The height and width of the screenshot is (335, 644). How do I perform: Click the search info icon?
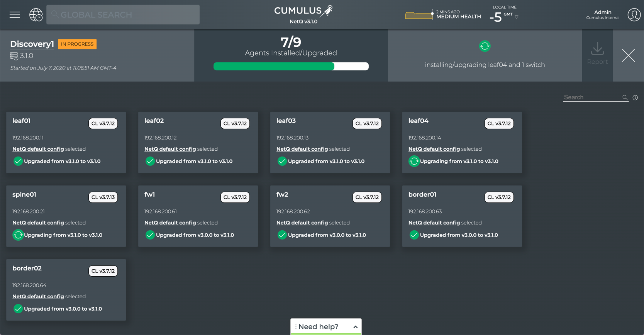635,98
